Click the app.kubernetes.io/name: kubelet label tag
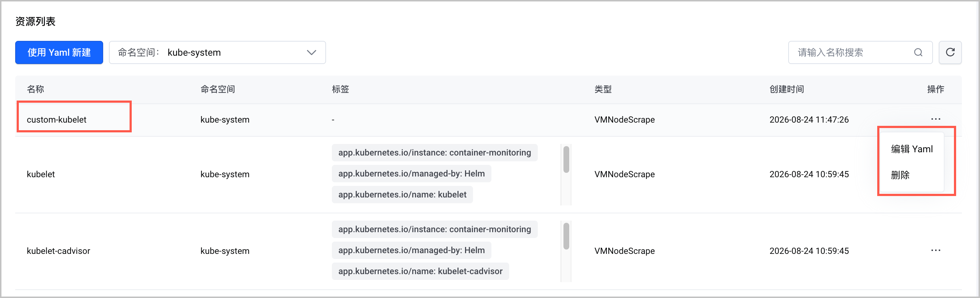The image size is (980, 298). coord(402,195)
